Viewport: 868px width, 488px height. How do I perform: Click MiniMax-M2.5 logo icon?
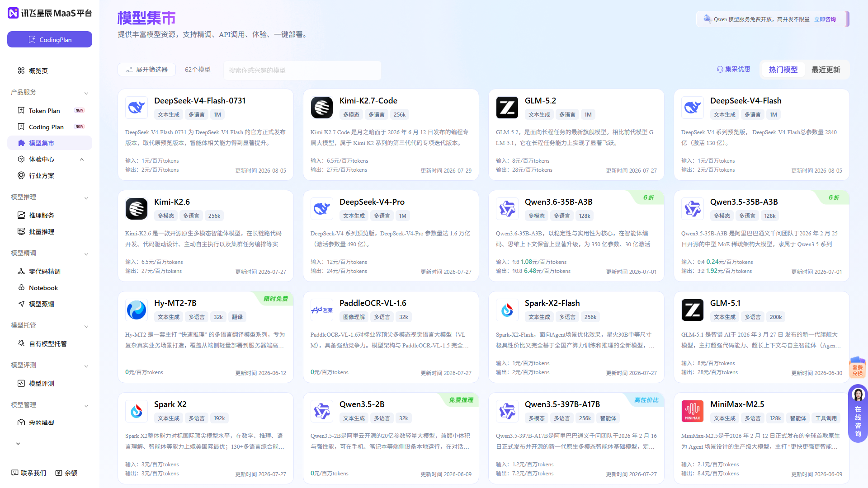(x=693, y=411)
